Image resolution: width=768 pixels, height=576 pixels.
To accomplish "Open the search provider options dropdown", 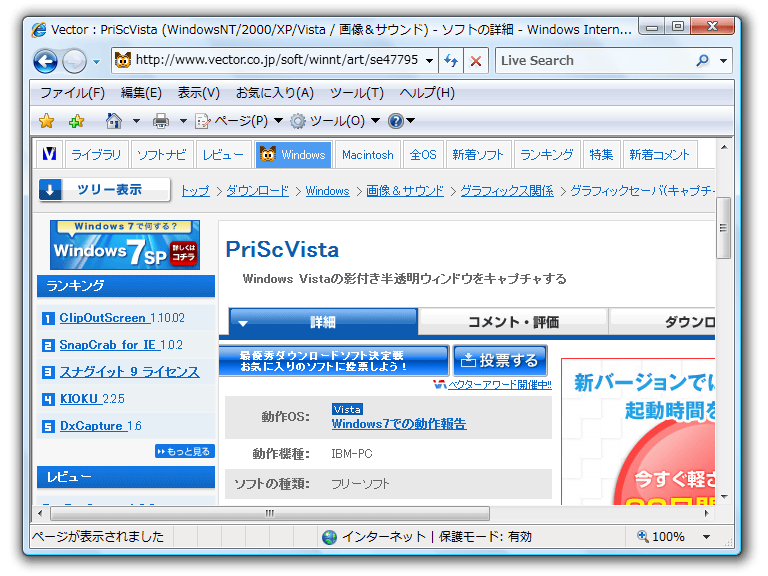I will [723, 61].
